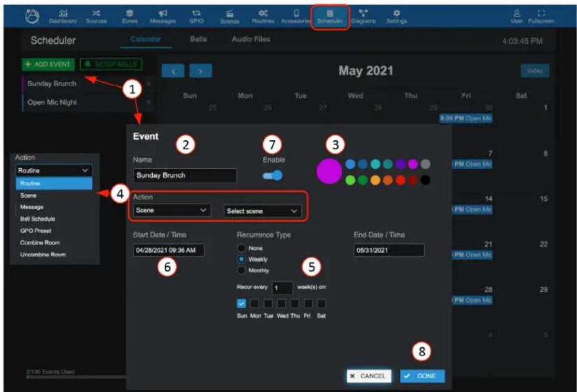The image size is (577, 392).
Task: Click the event Name field
Action: (x=185, y=176)
